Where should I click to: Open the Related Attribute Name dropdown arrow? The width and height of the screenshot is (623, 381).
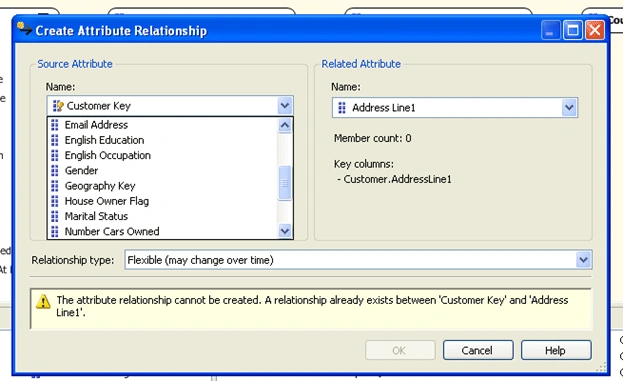point(569,107)
